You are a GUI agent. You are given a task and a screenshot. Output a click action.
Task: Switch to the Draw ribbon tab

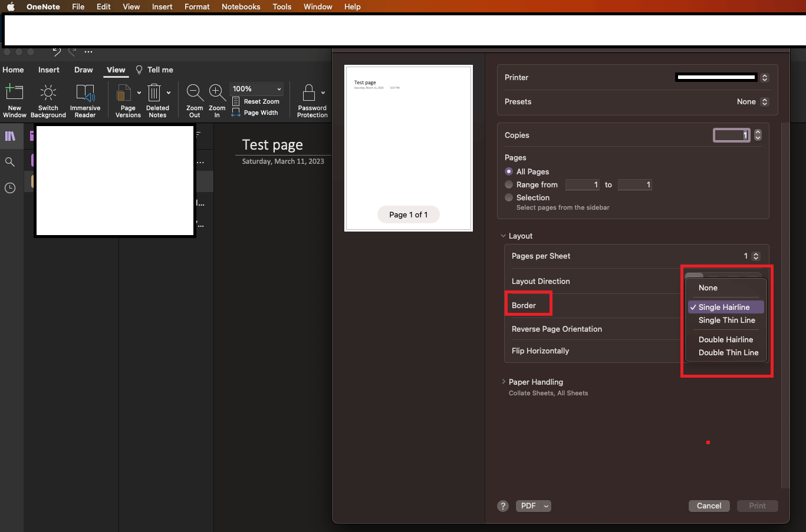tap(84, 70)
